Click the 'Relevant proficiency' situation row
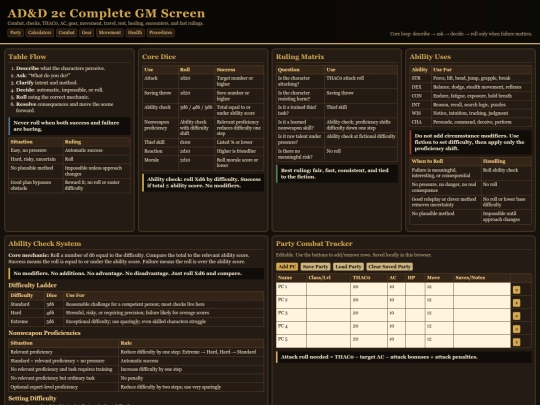Image resolution: width=540 pixels, height=405 pixels. (x=136, y=352)
